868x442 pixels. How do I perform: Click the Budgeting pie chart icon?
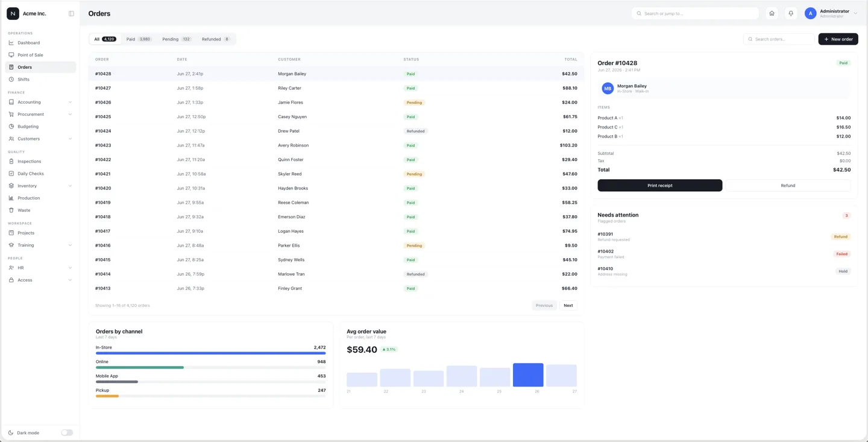11,127
